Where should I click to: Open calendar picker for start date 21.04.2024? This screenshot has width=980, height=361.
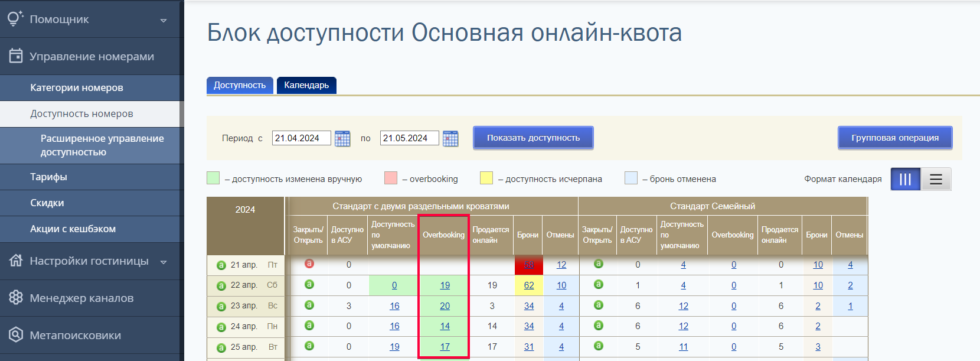[x=342, y=138]
